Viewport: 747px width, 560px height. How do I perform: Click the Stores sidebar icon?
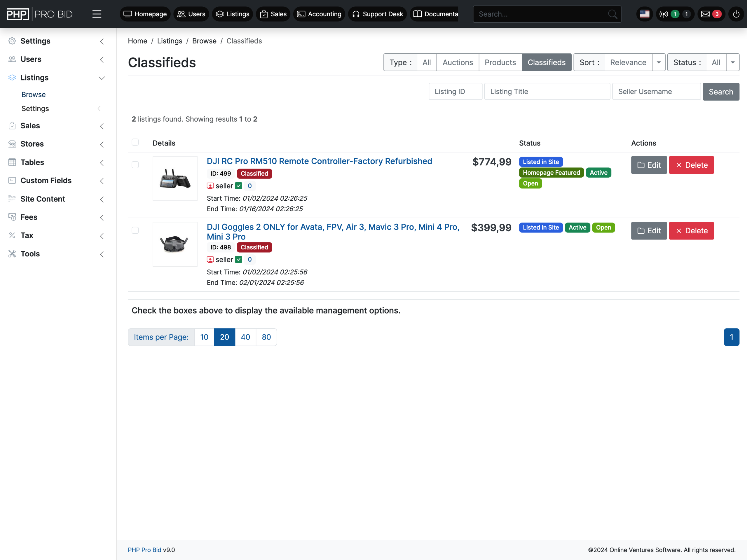click(x=12, y=144)
